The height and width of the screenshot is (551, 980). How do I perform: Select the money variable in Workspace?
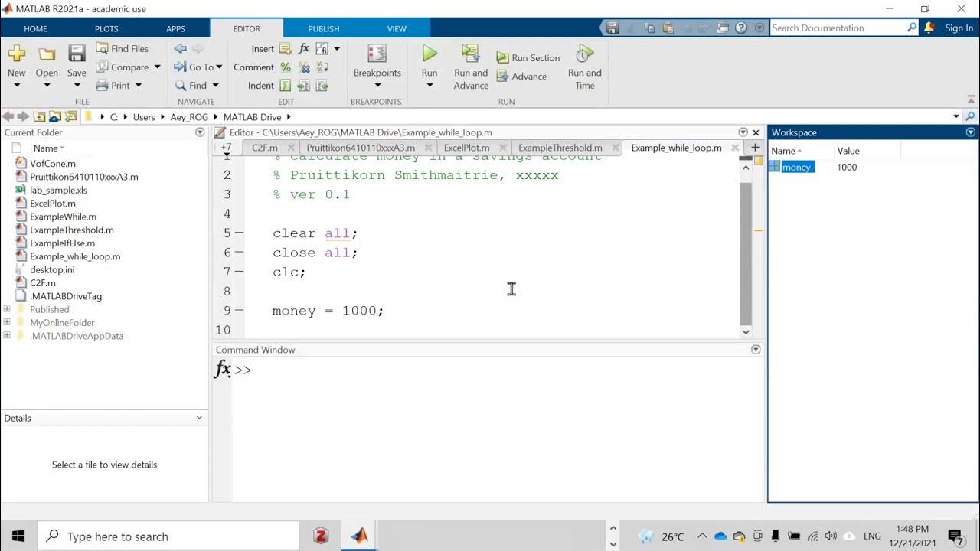[x=796, y=167]
